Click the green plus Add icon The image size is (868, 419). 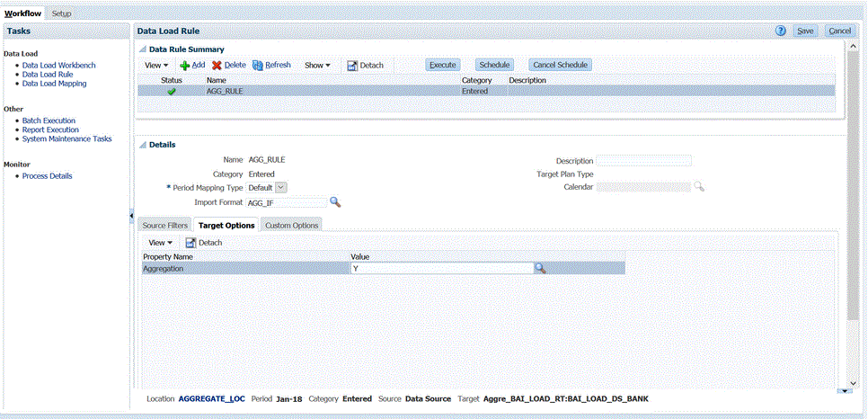(184, 66)
